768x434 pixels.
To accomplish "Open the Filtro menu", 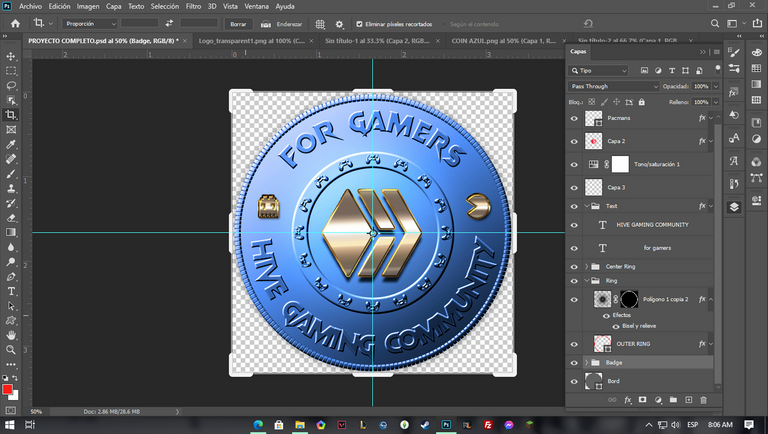I will point(193,6).
